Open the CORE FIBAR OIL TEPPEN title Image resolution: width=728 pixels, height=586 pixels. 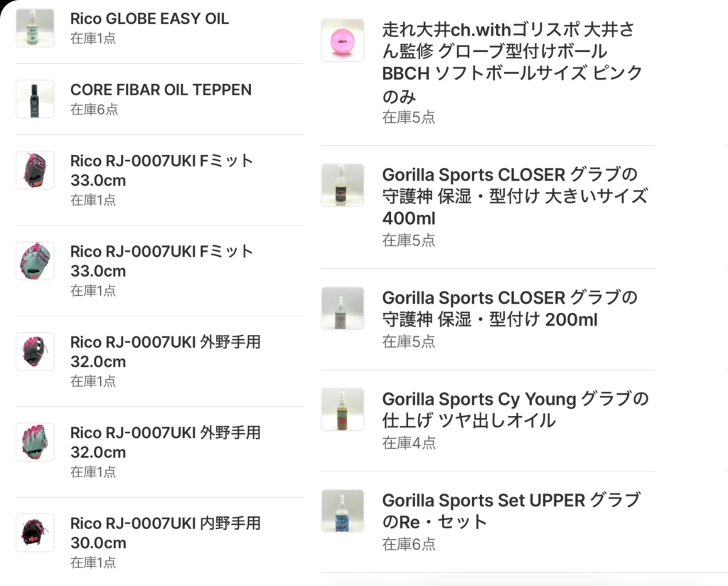161,90
